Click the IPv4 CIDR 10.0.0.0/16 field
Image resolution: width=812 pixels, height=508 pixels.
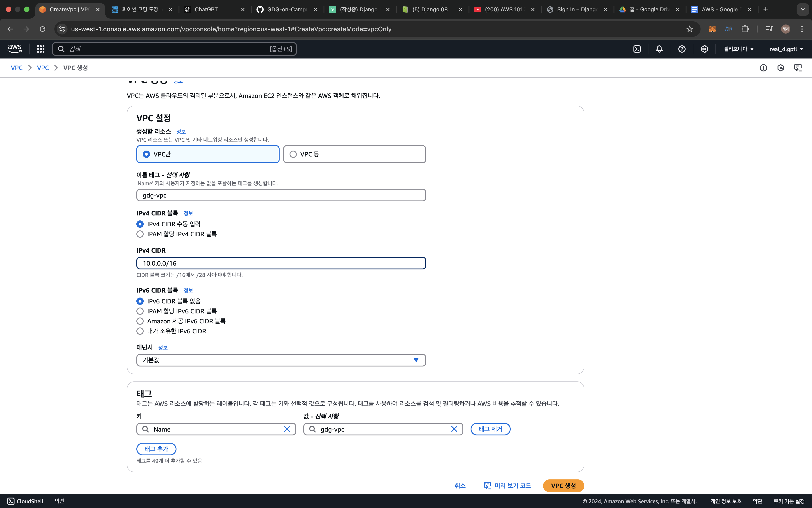point(281,263)
